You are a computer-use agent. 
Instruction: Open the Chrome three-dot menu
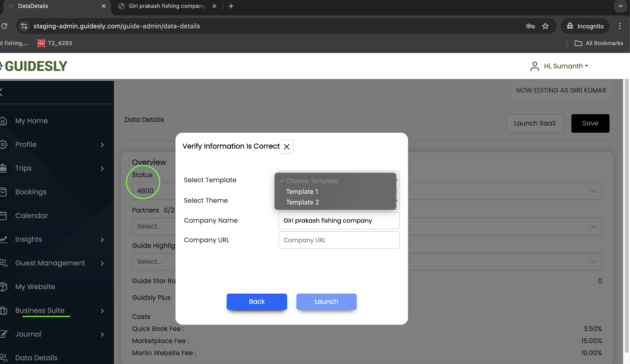(620, 26)
